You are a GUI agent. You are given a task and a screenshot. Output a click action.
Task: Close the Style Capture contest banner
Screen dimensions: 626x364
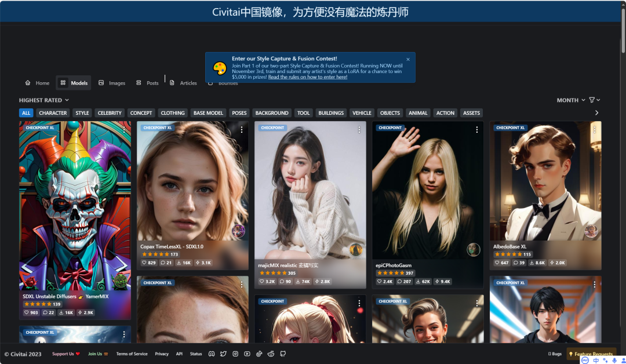tap(408, 60)
